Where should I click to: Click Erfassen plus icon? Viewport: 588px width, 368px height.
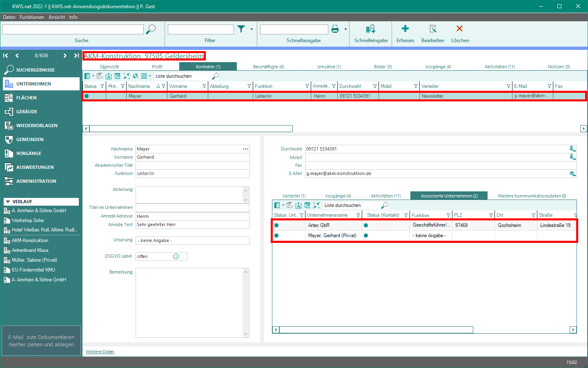(405, 29)
